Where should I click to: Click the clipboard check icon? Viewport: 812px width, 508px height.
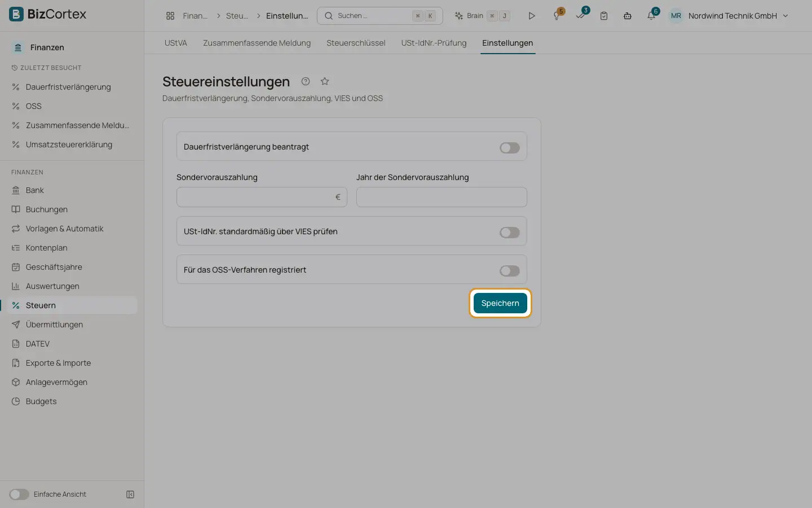click(x=604, y=16)
